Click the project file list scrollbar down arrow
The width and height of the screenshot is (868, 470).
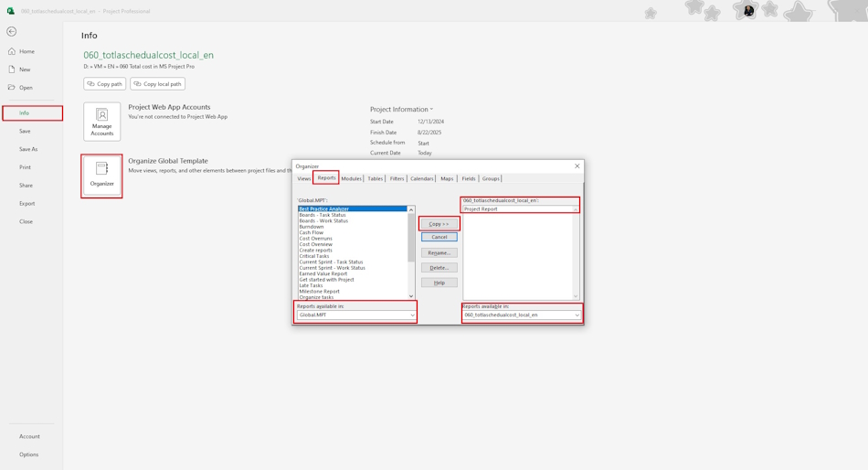[576, 296]
